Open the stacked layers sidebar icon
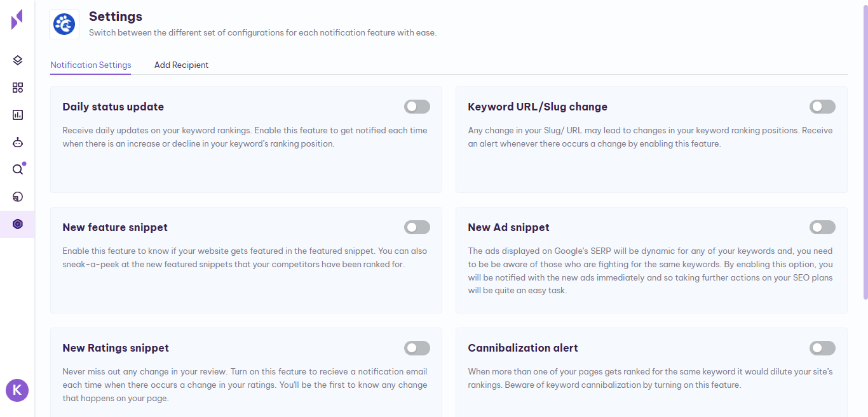This screenshot has height=417, width=868. coord(18,60)
